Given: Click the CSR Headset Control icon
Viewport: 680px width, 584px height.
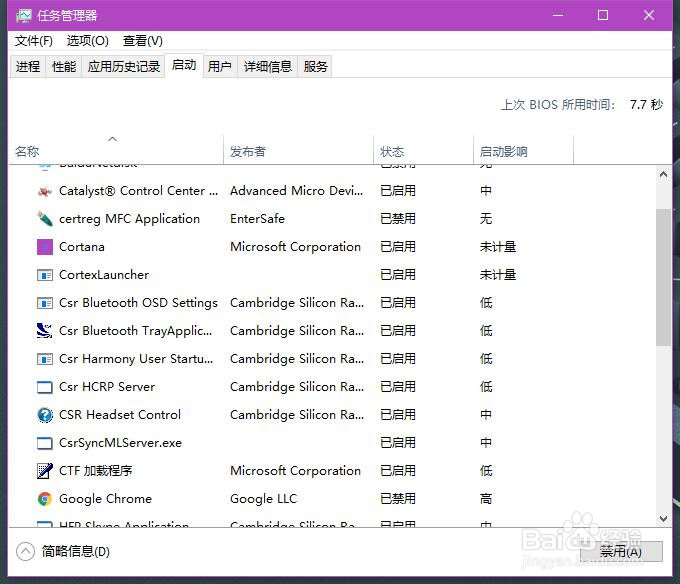Looking at the screenshot, I should (45, 415).
